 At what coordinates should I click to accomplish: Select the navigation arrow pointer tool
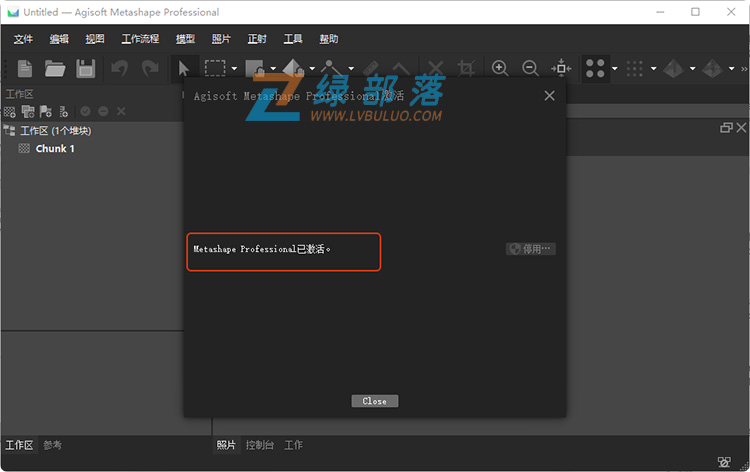(184, 68)
